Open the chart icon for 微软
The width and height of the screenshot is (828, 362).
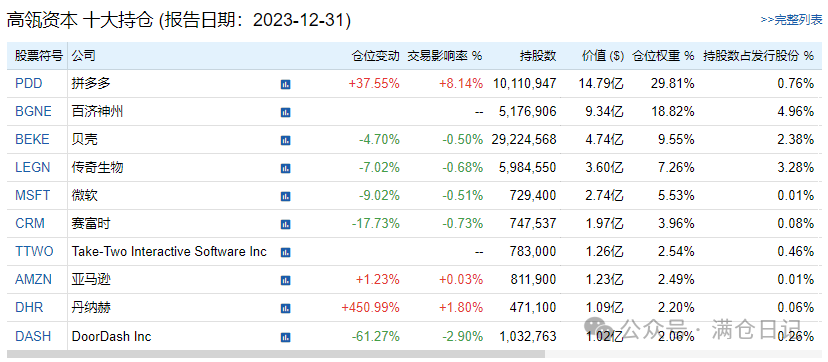(x=285, y=196)
